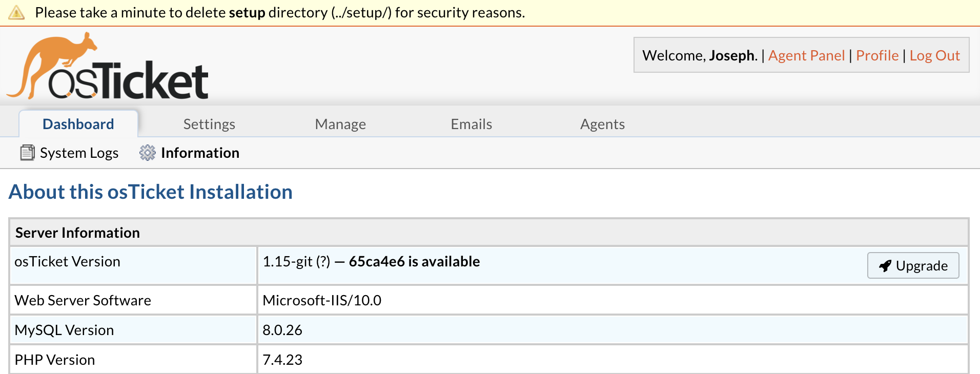980x374 pixels.
Task: Click the osTicket kangaroo logo
Action: coord(108,67)
